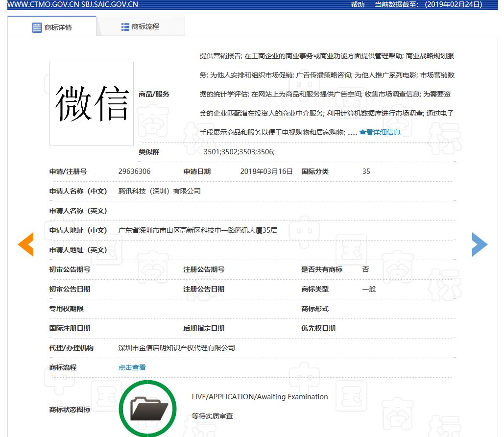
Task: Click the 优先权日期 label
Action: (318, 328)
